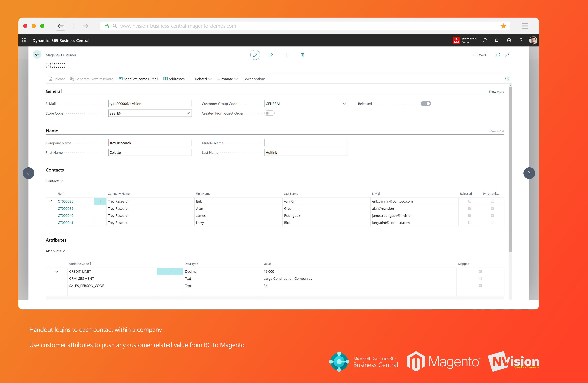The image size is (588, 383).
Task: Open contact link CT000039
Action: click(x=65, y=208)
